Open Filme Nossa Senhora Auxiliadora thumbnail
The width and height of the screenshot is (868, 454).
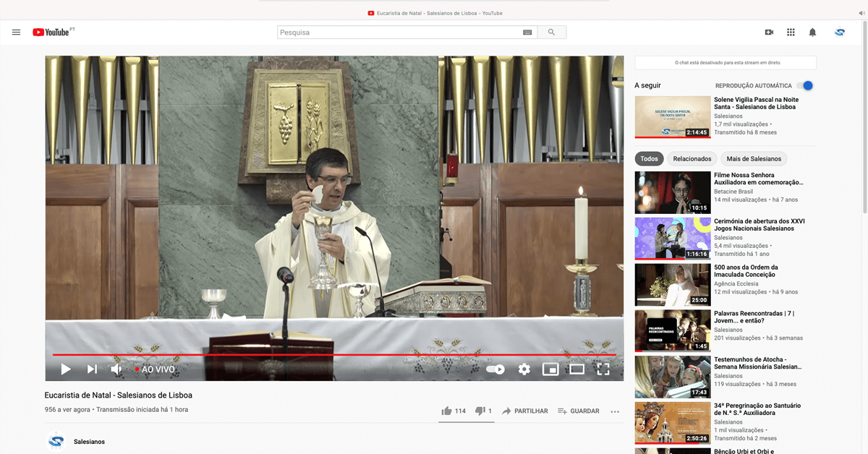(x=672, y=192)
